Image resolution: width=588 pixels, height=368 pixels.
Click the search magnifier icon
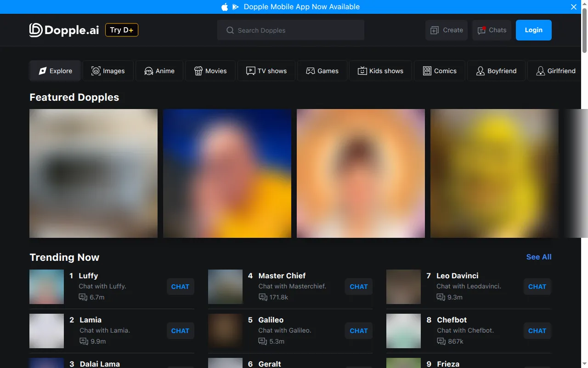tap(230, 30)
